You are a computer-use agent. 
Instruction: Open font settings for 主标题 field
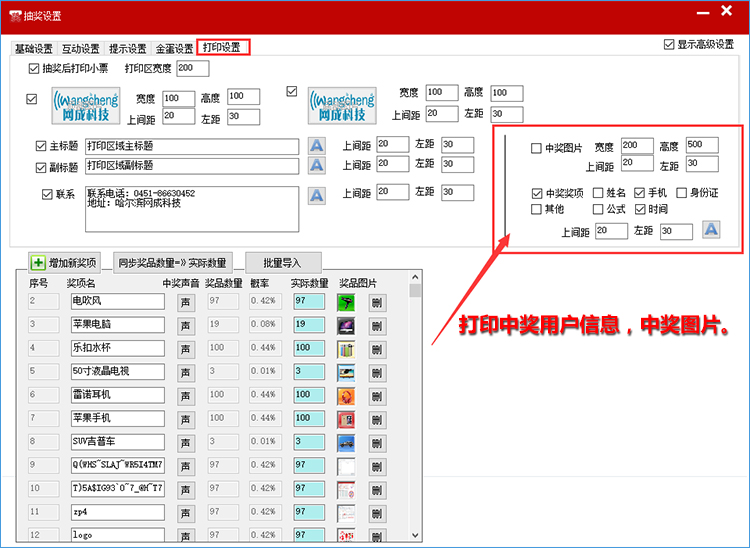point(316,146)
